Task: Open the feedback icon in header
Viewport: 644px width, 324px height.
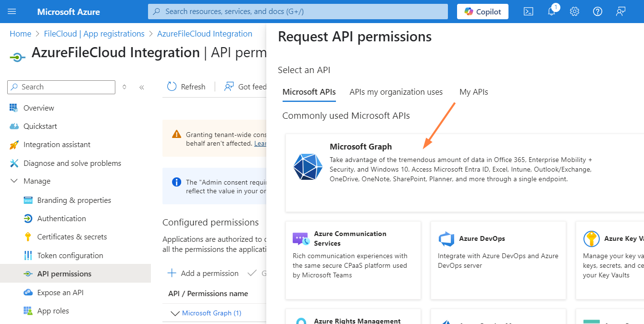Action: coord(620,12)
